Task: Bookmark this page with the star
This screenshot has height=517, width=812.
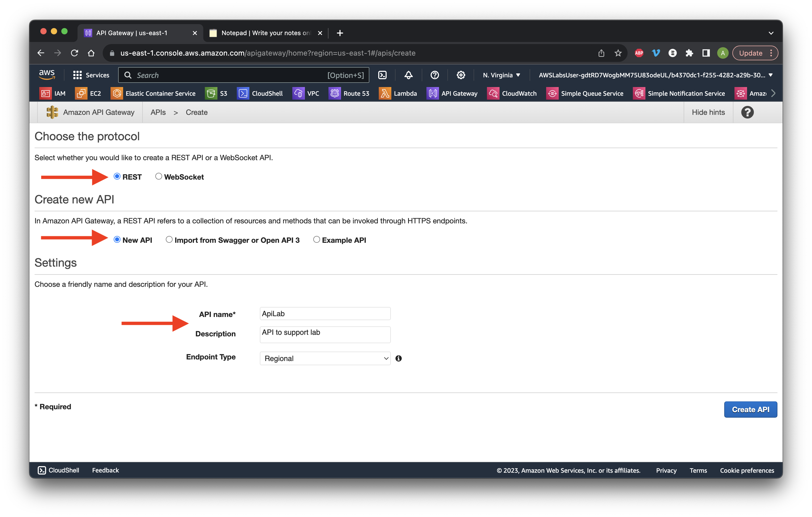Action: pos(618,53)
